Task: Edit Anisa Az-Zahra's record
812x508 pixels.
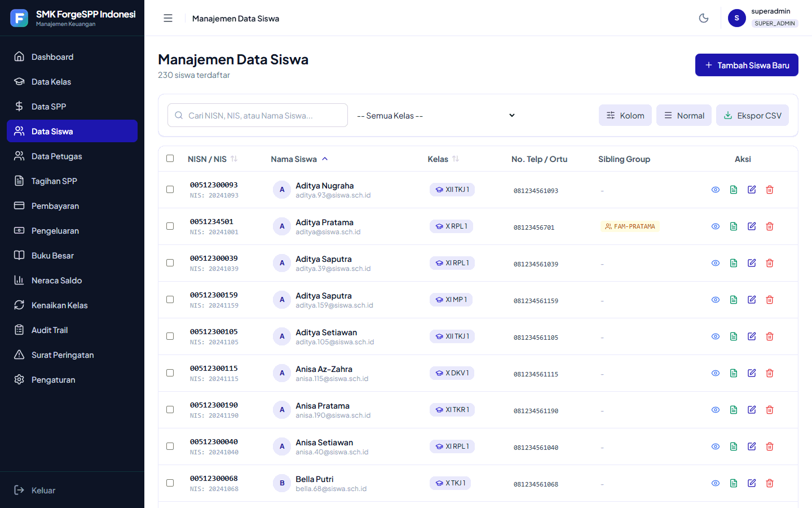Action: pos(752,373)
